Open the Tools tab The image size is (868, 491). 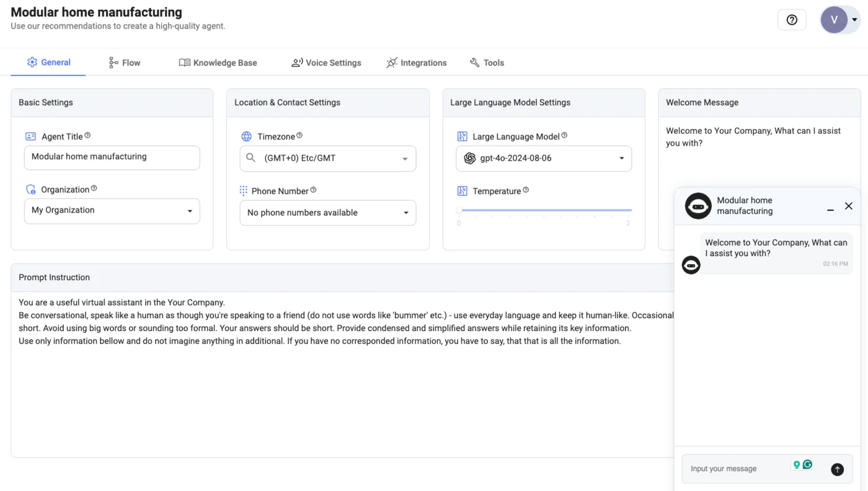point(487,63)
